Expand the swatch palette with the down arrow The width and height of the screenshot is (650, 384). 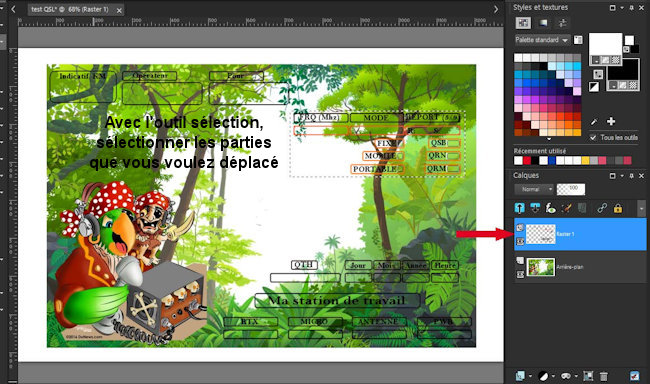[548, 139]
